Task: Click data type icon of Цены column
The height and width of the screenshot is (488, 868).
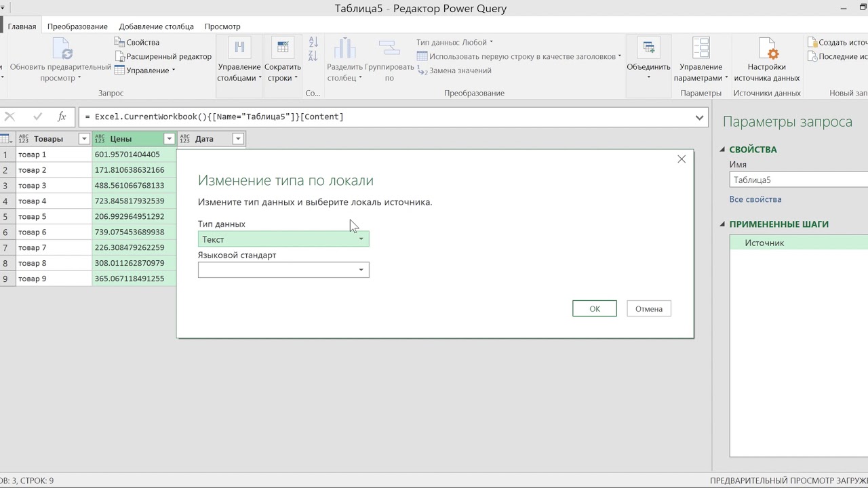Action: click(100, 139)
